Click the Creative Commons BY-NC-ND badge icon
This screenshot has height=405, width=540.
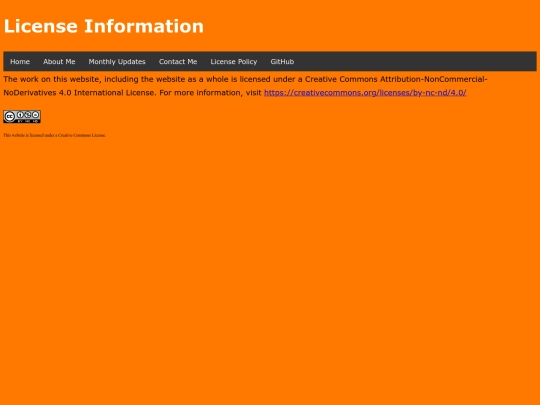tap(22, 117)
